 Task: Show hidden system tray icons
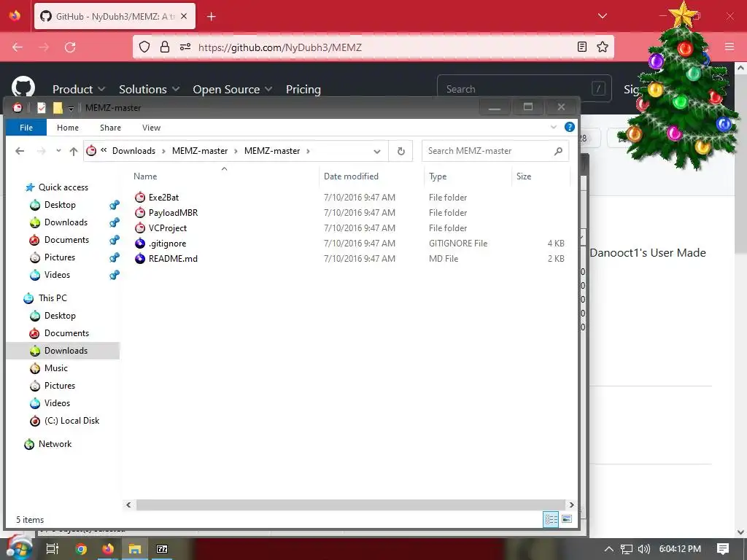[x=608, y=549]
